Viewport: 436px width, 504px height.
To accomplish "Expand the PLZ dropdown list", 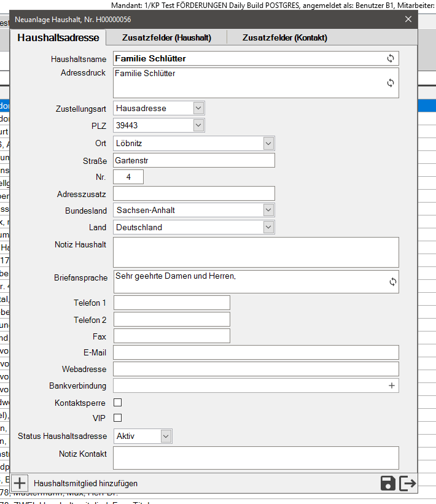I will 198,125.
